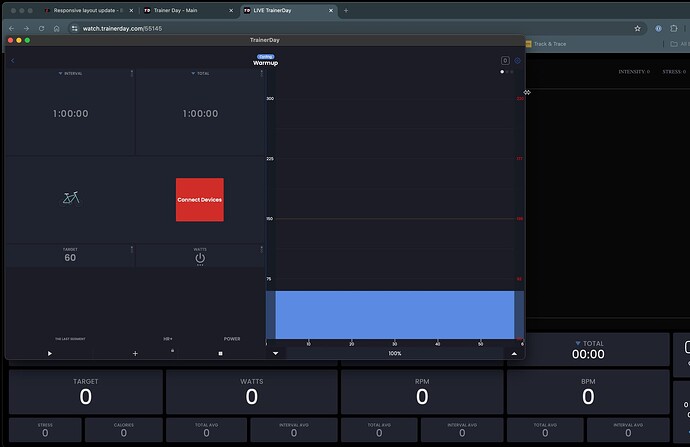Click the plus icon in bottom controls
690x447 pixels.
click(135, 353)
